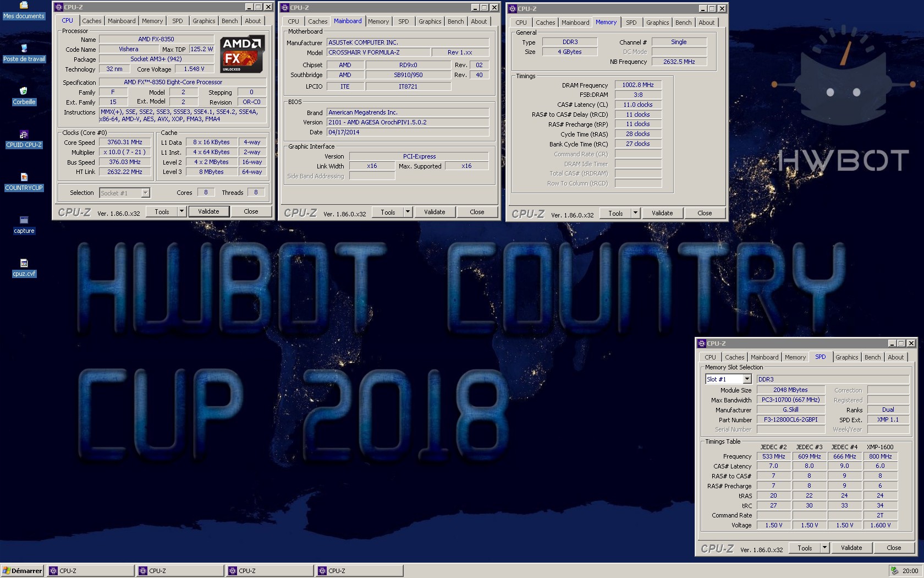Image resolution: width=924 pixels, height=578 pixels.
Task: Click XMP-1600 frequency 800 MHz cell
Action: (880, 456)
